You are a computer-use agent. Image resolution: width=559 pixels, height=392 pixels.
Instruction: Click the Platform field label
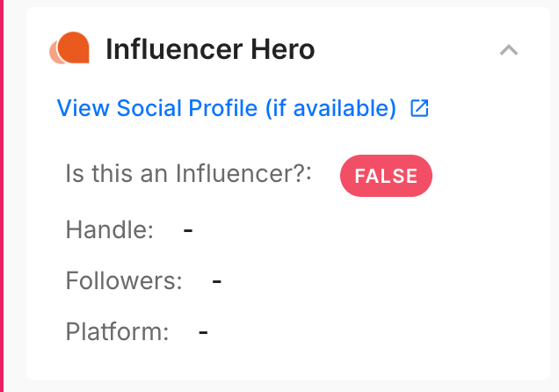[117, 332]
